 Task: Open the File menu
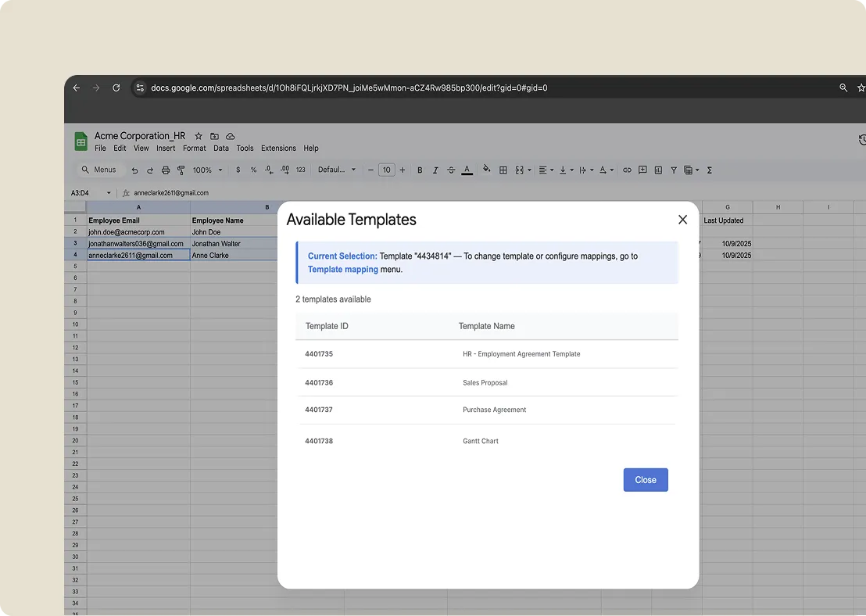coord(100,148)
